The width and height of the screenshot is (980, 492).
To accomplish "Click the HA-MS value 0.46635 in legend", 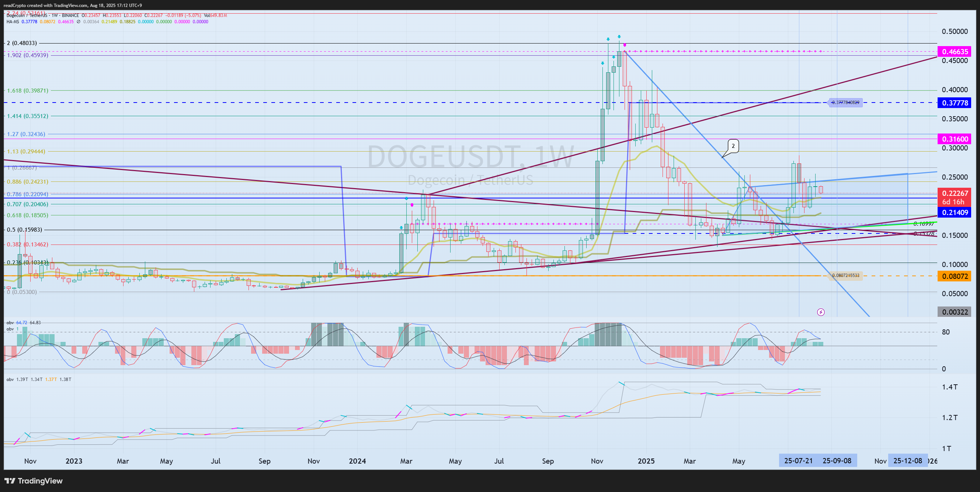I will point(66,22).
